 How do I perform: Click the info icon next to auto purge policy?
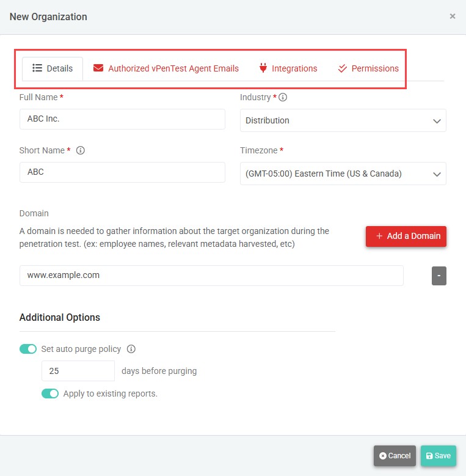pos(131,349)
